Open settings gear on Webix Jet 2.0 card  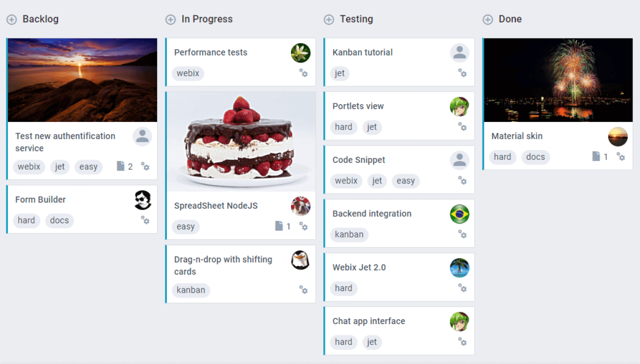pos(462,287)
